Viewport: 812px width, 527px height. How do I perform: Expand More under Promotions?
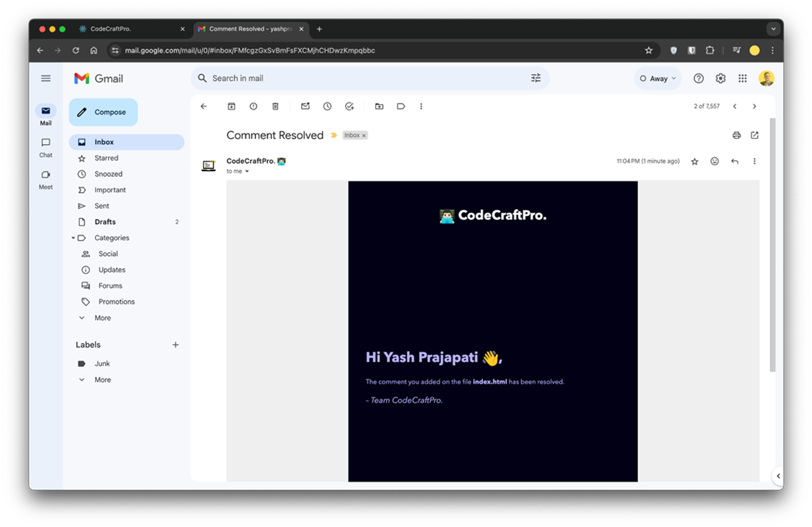[x=103, y=318]
